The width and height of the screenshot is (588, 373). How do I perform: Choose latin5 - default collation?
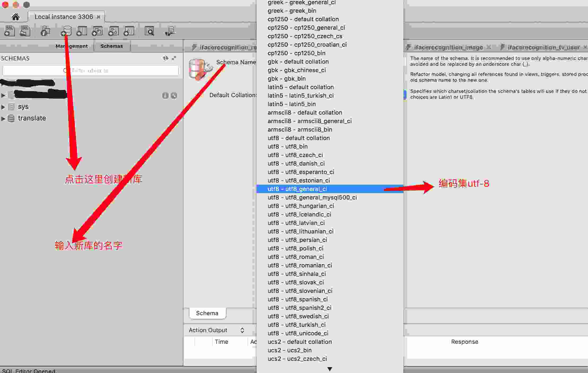click(x=330, y=87)
